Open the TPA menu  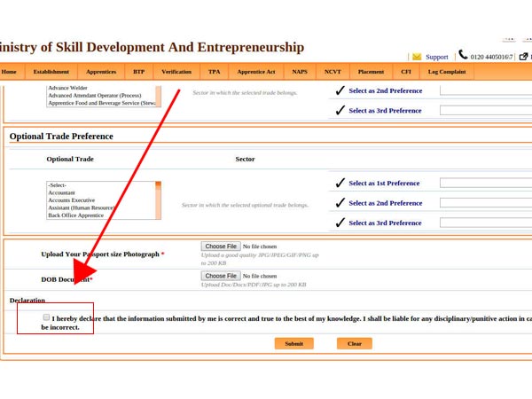[x=214, y=72]
